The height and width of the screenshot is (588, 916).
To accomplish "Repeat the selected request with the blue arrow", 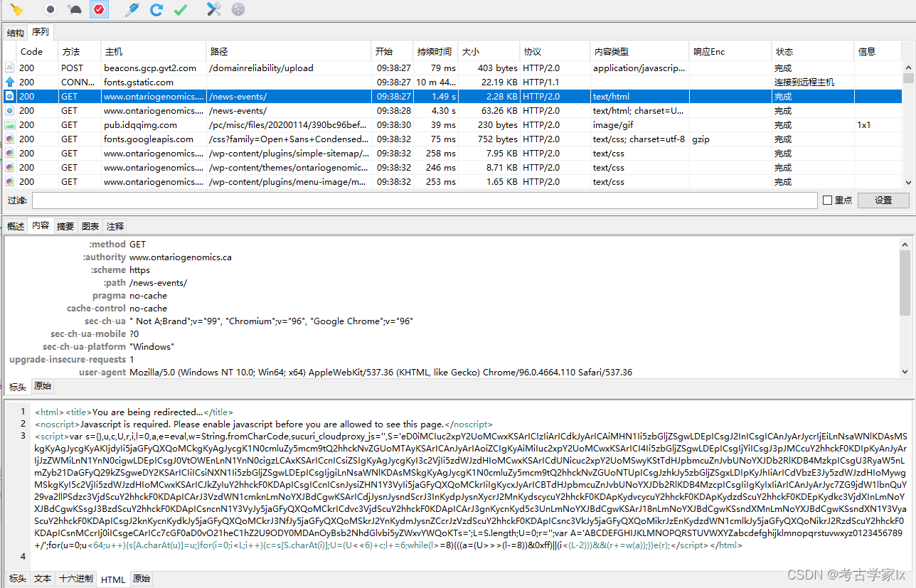I will (x=156, y=9).
